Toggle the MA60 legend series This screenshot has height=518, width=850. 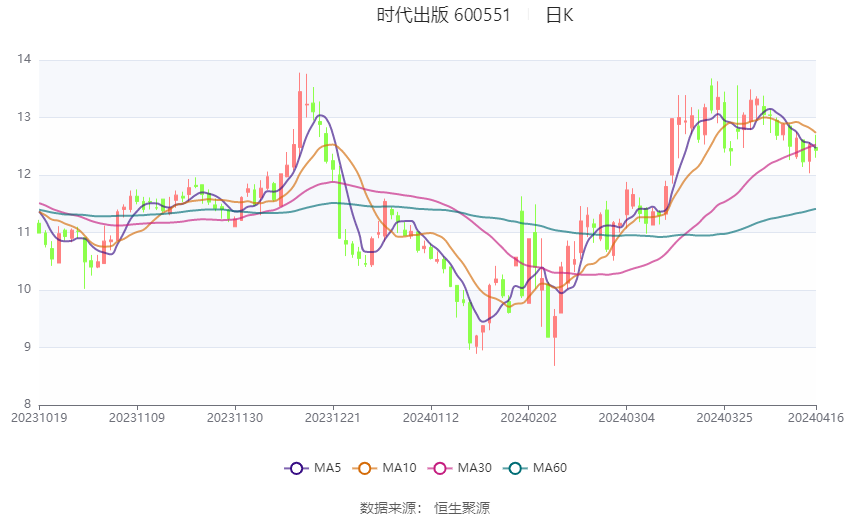(x=535, y=468)
